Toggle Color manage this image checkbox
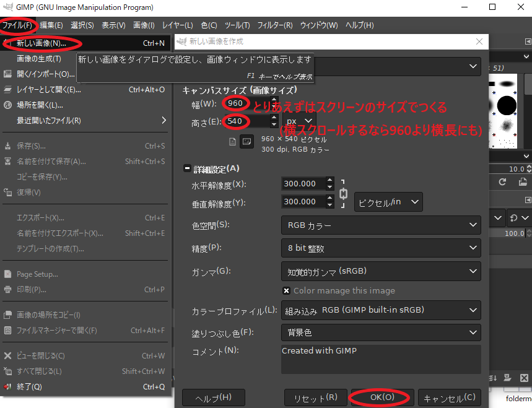Image resolution: width=532 pixels, height=408 pixels. (x=286, y=291)
